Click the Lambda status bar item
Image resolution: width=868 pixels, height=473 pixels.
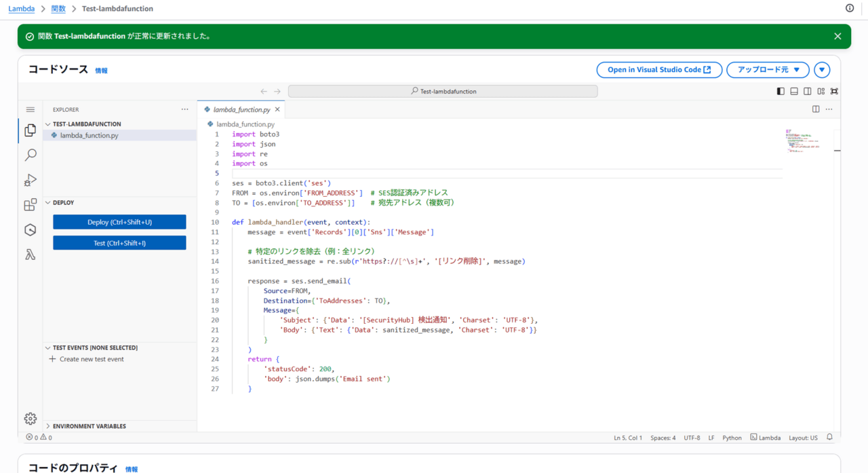click(x=765, y=438)
